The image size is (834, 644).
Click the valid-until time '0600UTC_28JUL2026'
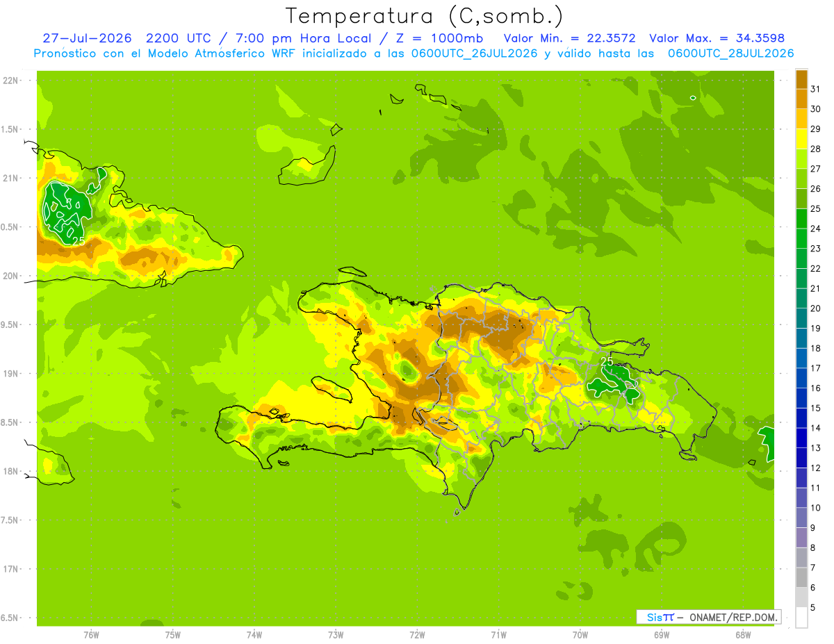730,53
